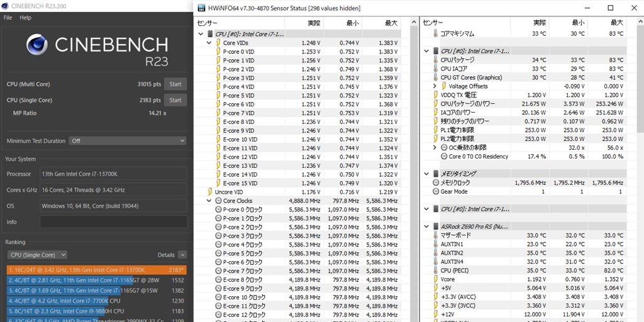Click the Uncore VID lightning icon
The height and width of the screenshot is (322, 644).
point(210,192)
